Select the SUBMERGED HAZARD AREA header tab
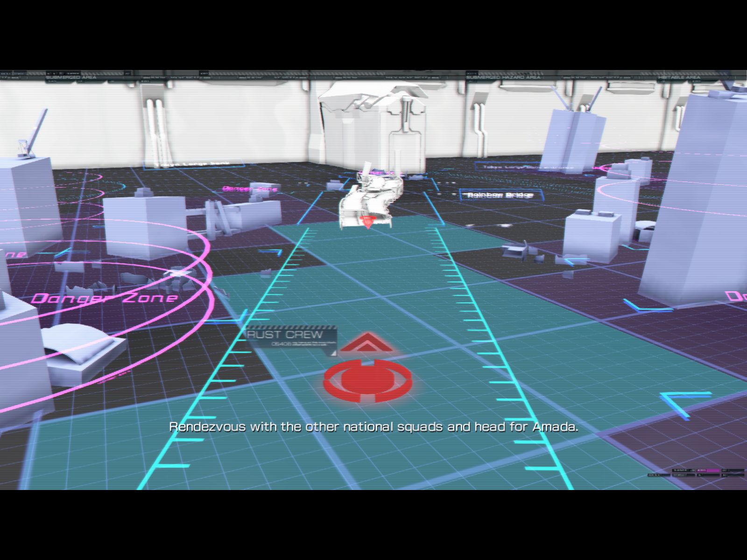 [x=503, y=77]
